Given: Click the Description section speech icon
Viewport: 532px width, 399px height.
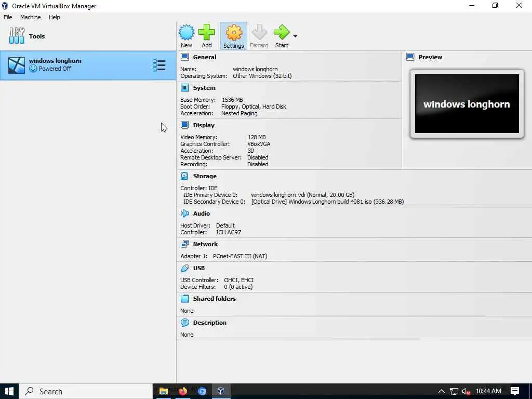Looking at the screenshot, I should click(x=184, y=323).
